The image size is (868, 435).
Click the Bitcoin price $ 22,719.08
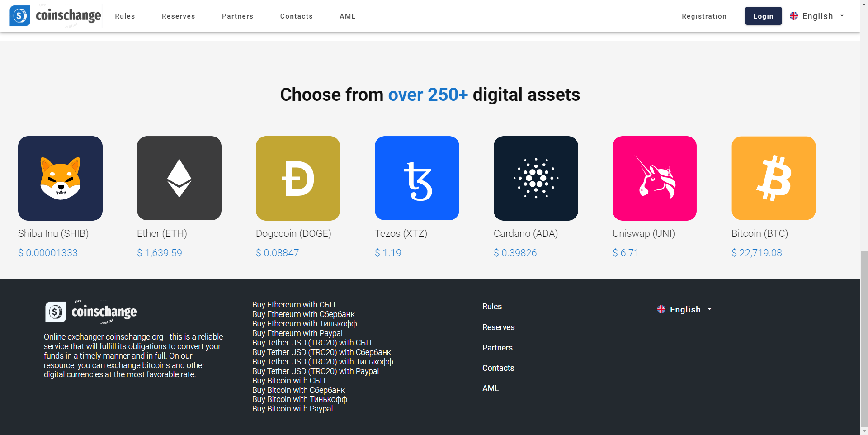pos(757,253)
